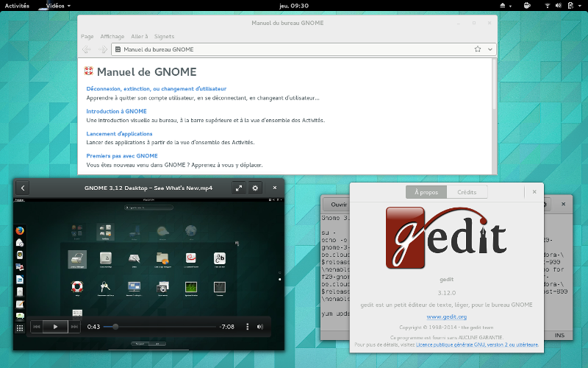Open Déconnexion, extinction, ou changement d'utilisateur link
This screenshot has height=368, width=588.
coord(157,88)
